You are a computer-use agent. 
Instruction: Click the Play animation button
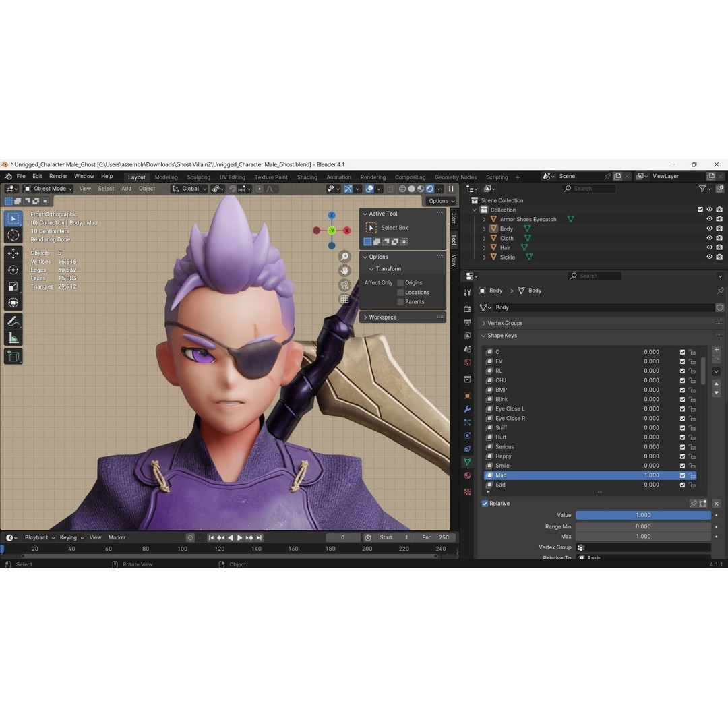[239, 537]
